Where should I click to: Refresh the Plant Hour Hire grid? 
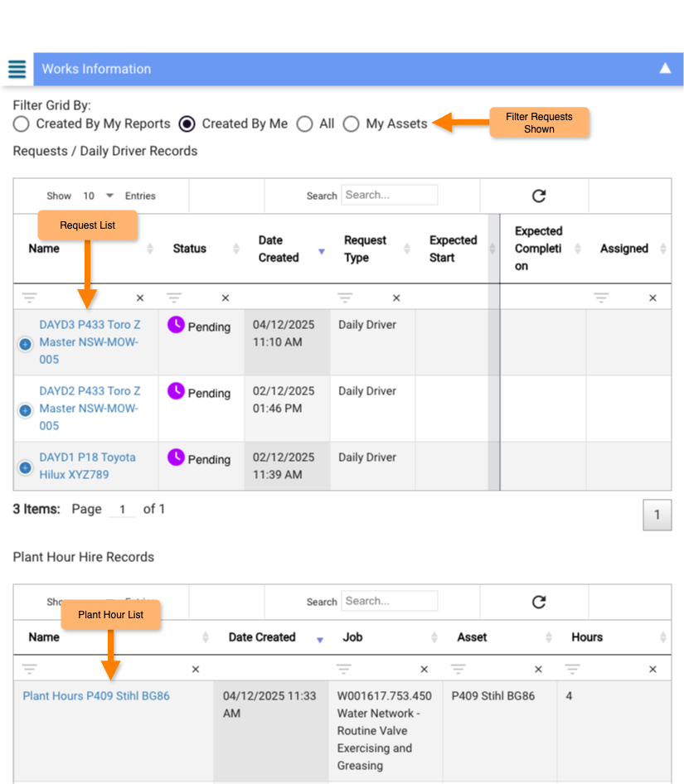coord(539,602)
